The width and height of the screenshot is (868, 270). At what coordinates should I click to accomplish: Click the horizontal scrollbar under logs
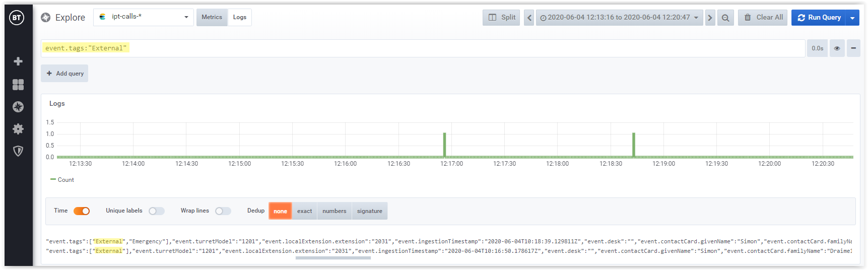(333, 258)
